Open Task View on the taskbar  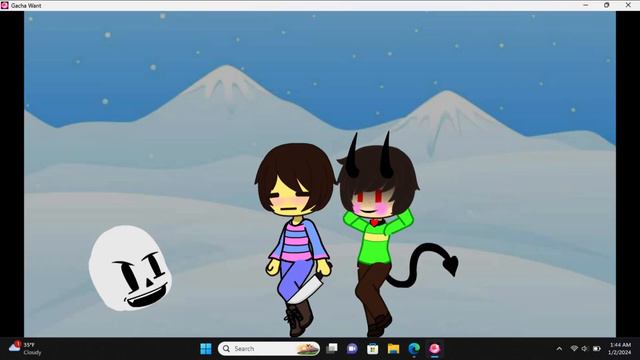[332, 349]
